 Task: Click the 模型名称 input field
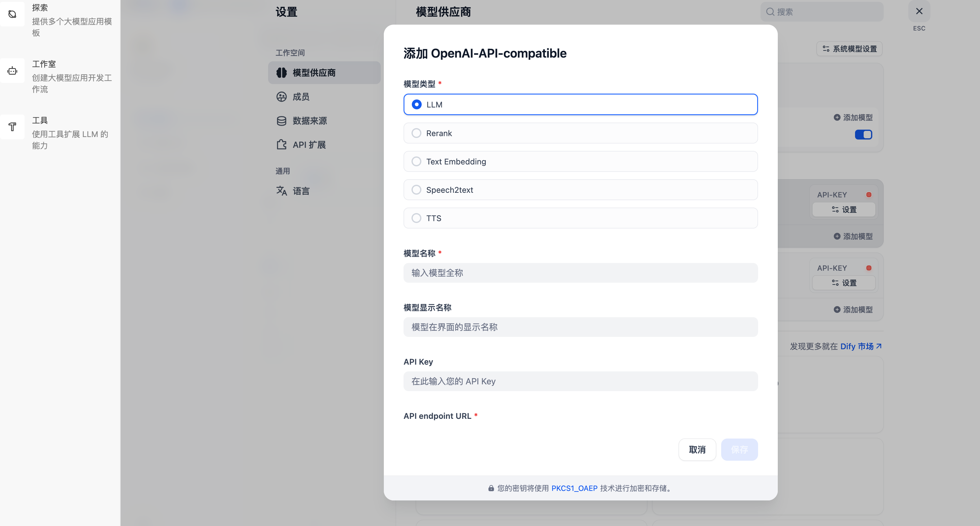[x=580, y=273]
